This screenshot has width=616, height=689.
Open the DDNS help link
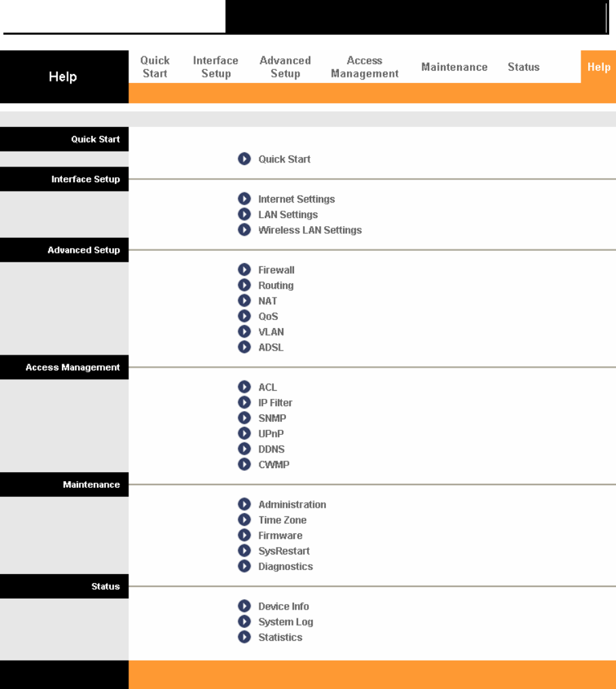click(272, 449)
